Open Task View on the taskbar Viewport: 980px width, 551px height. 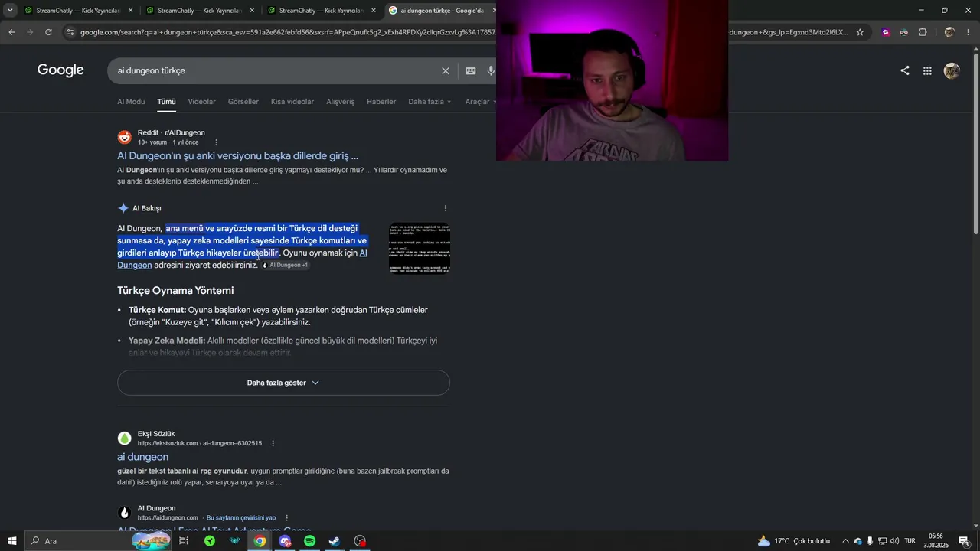point(184,541)
